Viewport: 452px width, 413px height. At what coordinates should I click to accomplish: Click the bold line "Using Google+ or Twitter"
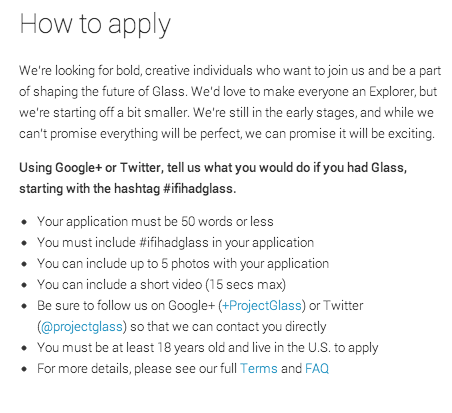pyautogui.click(x=213, y=168)
